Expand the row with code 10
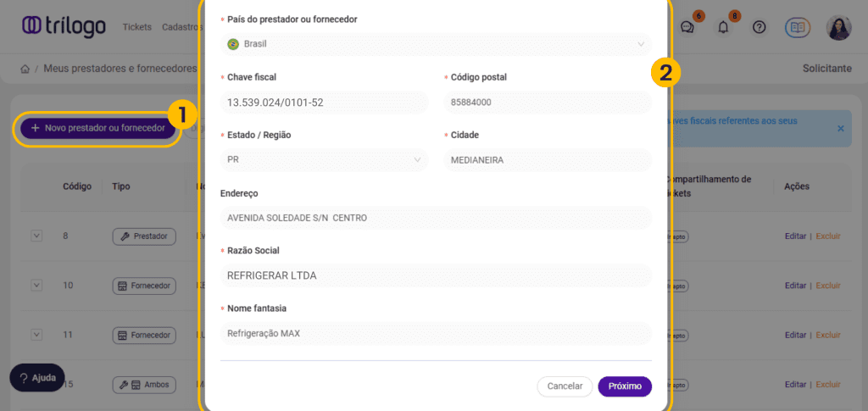The height and width of the screenshot is (411, 868). pyautogui.click(x=36, y=286)
